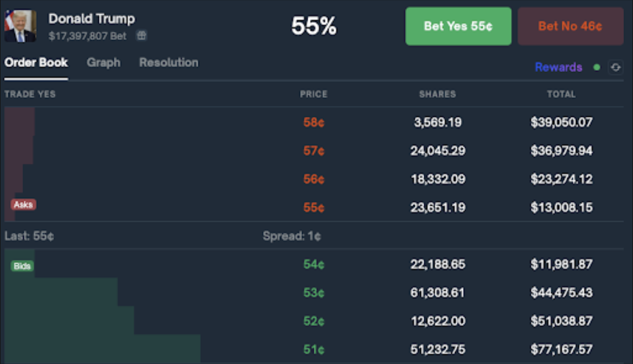Click the 53¢ bid price level
The image size is (633, 364).
tap(314, 293)
